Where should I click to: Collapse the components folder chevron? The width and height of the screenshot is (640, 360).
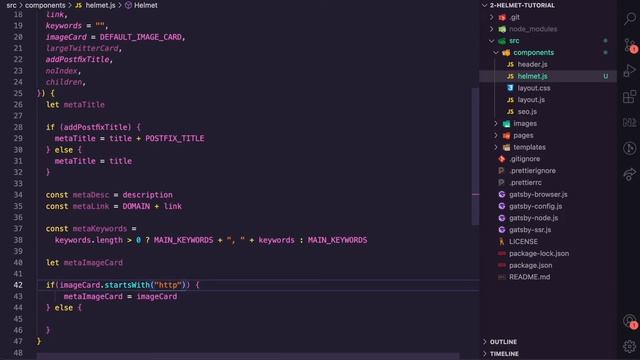496,53
